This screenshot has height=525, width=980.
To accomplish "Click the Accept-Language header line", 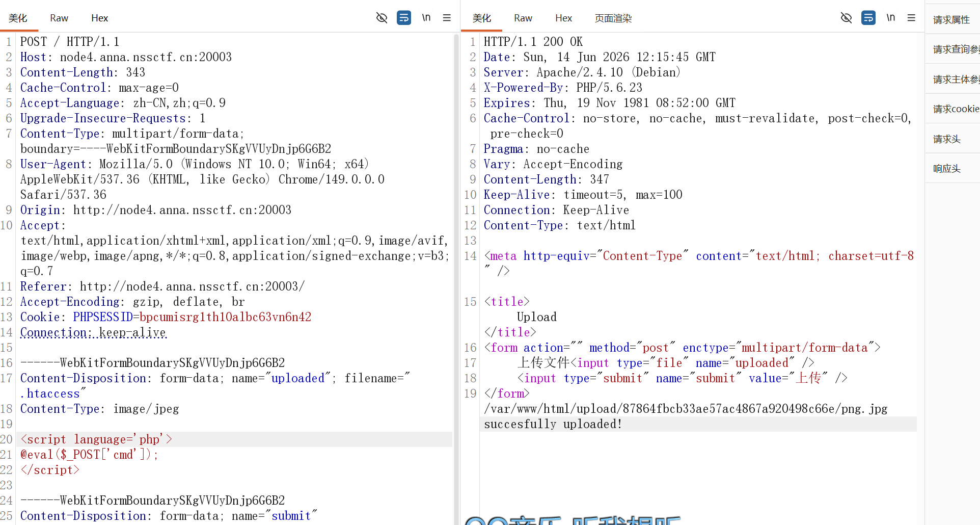I will click(123, 103).
